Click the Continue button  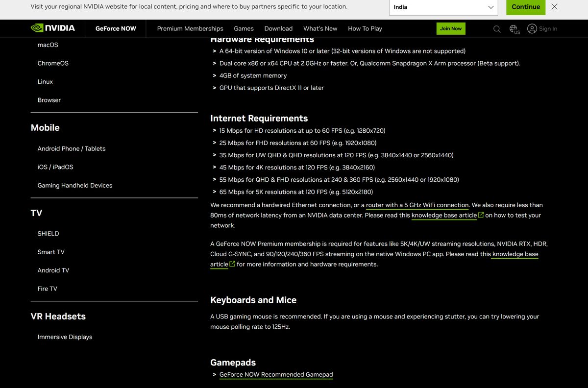(526, 7)
